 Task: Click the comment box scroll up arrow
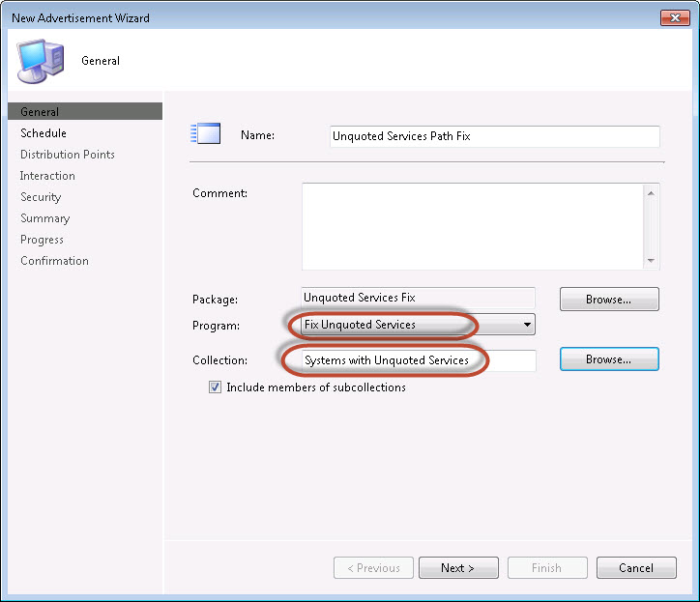(651, 193)
